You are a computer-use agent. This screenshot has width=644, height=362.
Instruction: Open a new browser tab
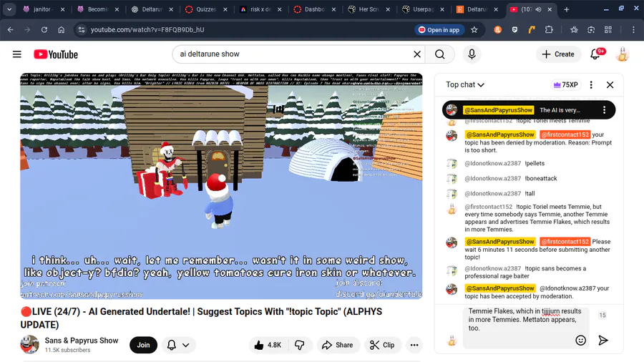[x=567, y=9]
